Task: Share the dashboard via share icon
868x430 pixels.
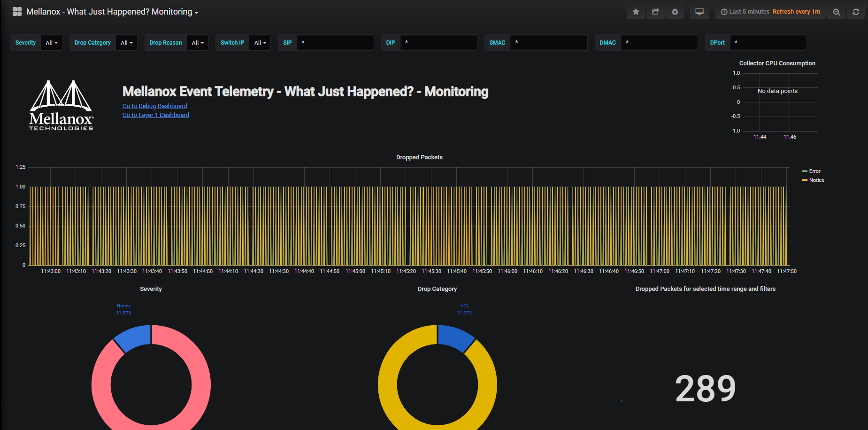Action: [655, 12]
